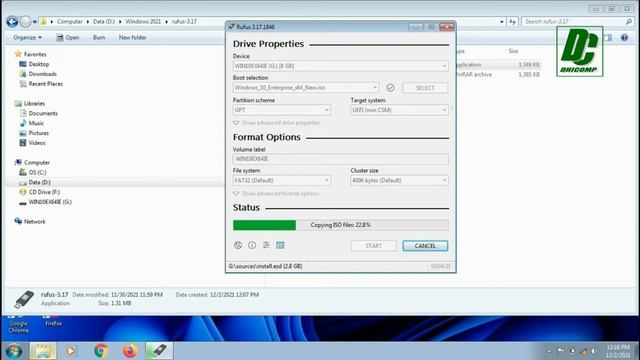
Task: Click the taskbar clock
Action: click(618, 351)
